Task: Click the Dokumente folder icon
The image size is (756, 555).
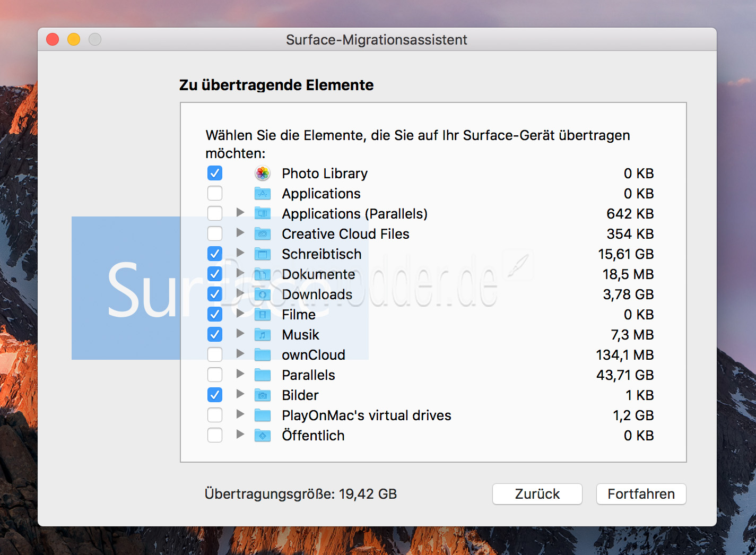Action: [x=263, y=274]
